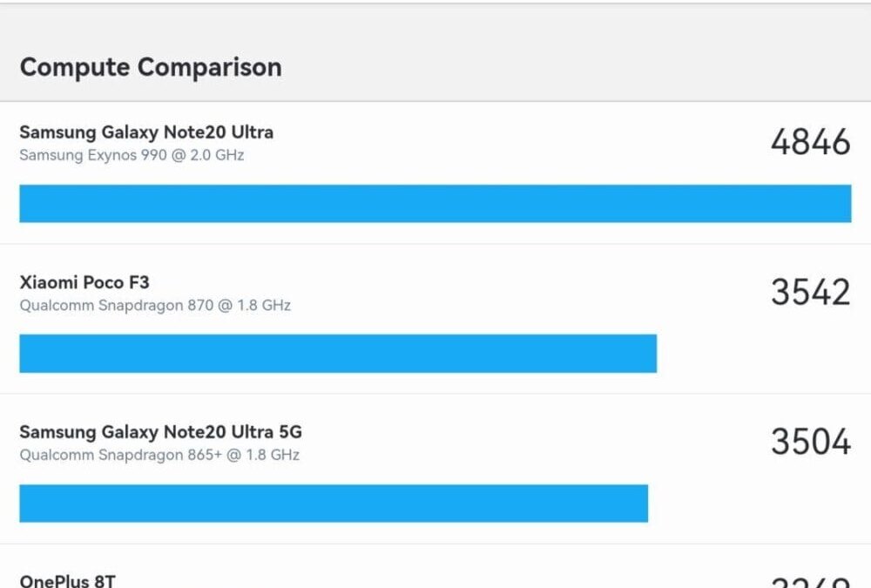Click the partially visible OnePlus 8T score
Viewport: 871px width, 588px height.
(x=810, y=582)
